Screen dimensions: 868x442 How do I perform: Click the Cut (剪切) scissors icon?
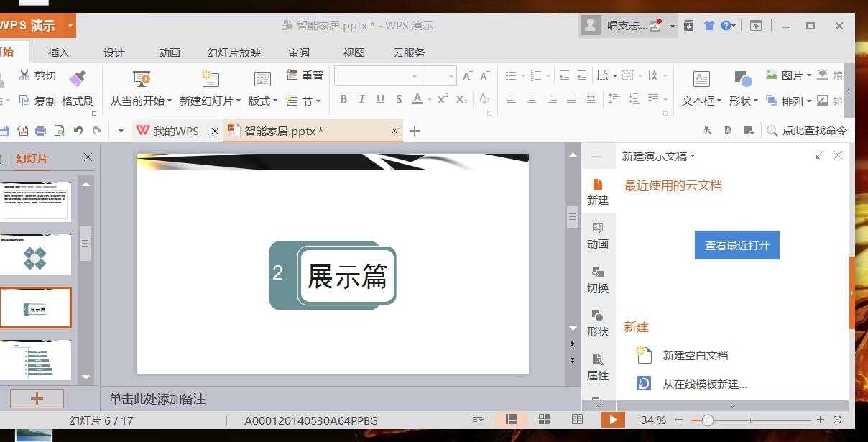(x=24, y=75)
